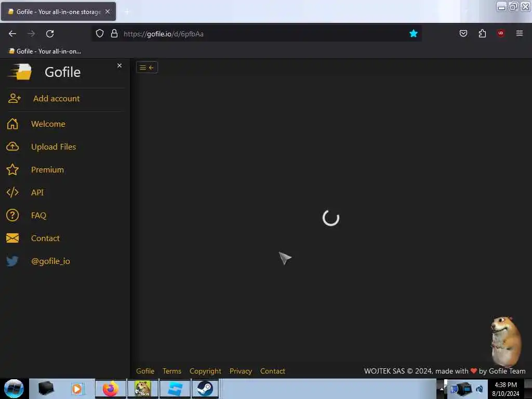Click the Bos animal taskbar icon

[x=143, y=389]
